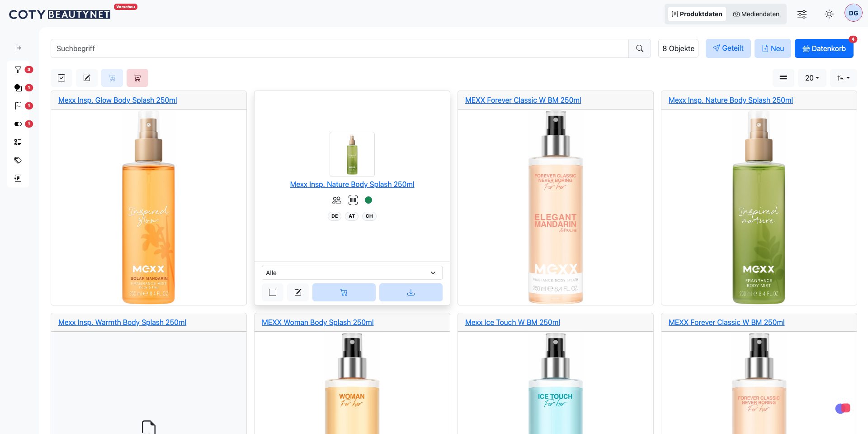
Task: Open Mexx Insp. Glow Body Splash link
Action: (x=118, y=100)
